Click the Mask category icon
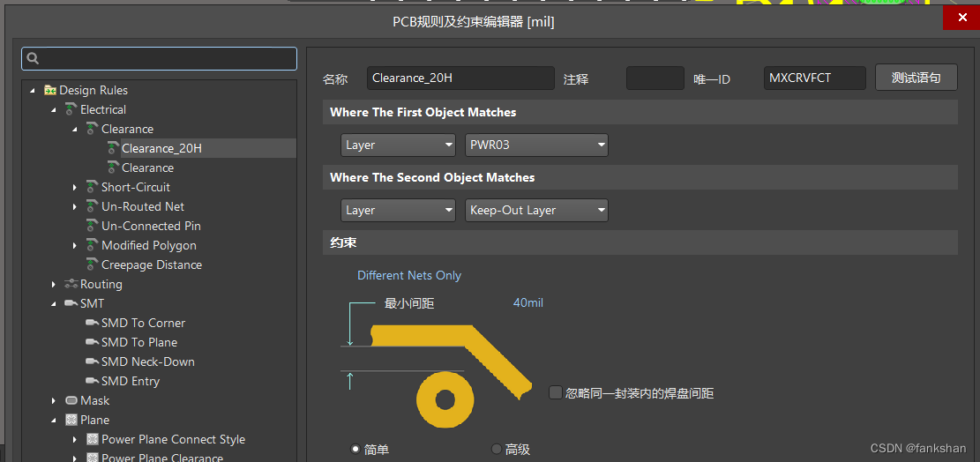This screenshot has width=980, height=462. tap(71, 400)
